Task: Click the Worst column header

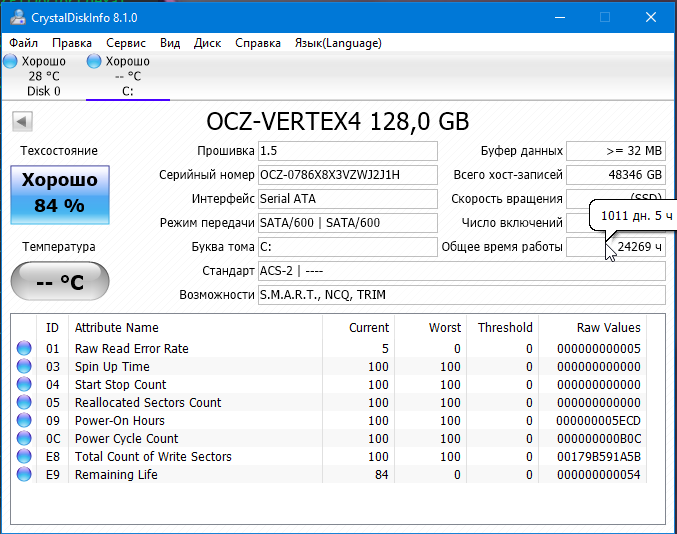Action: (x=445, y=328)
